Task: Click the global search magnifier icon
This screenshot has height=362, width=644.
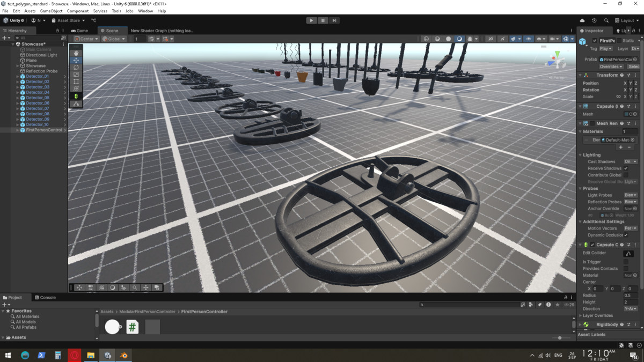Action: (x=606, y=20)
